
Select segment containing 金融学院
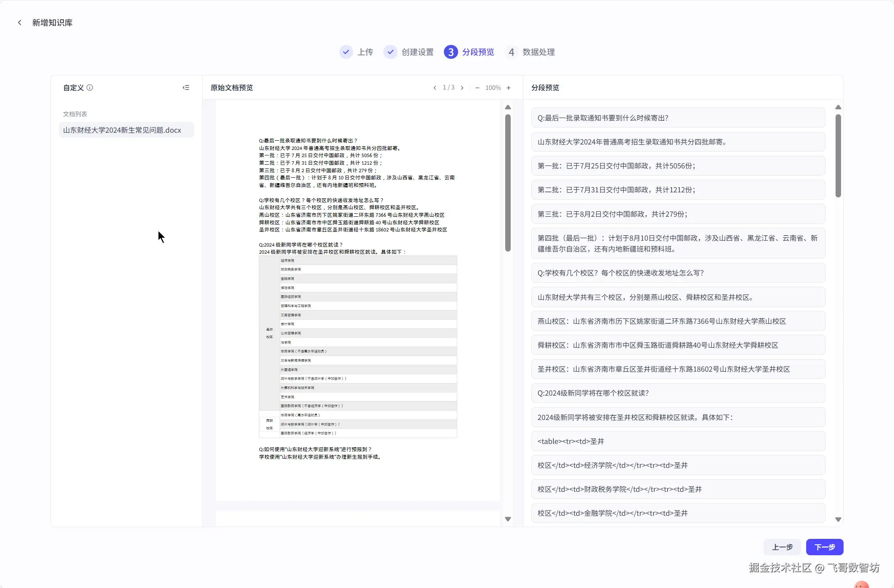coord(678,513)
